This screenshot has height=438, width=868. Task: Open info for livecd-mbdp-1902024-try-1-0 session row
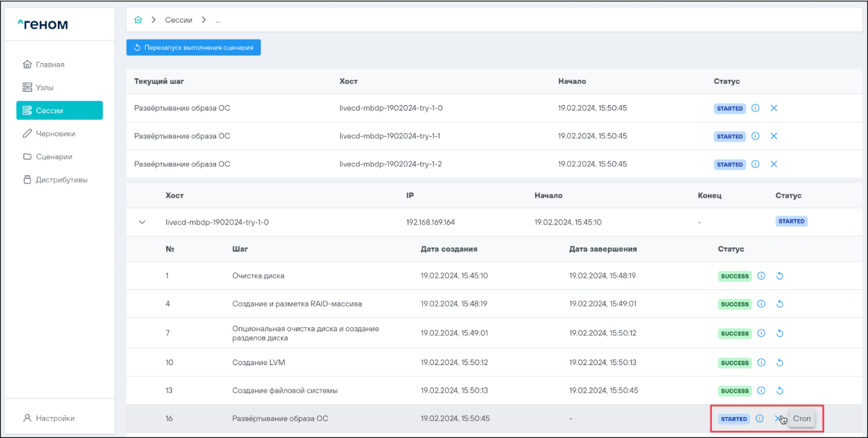(x=755, y=108)
